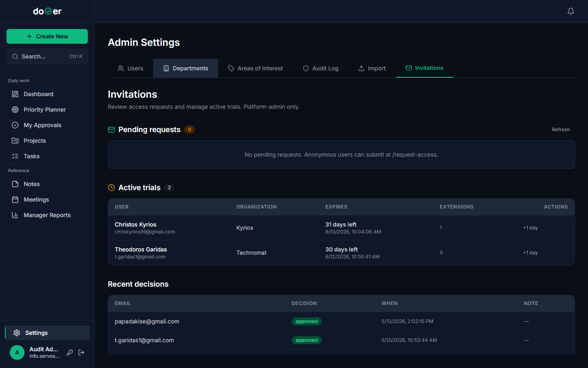The image size is (588, 368).
Task: Click the Projects folder icon
Action: tap(15, 141)
